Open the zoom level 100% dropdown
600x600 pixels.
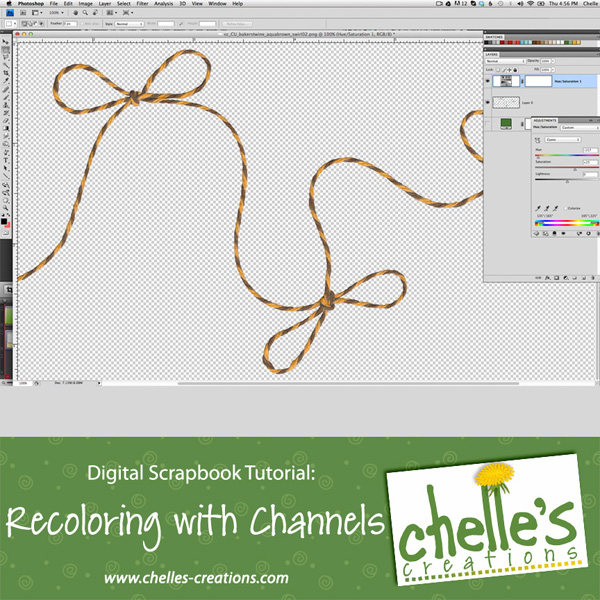pos(56,13)
